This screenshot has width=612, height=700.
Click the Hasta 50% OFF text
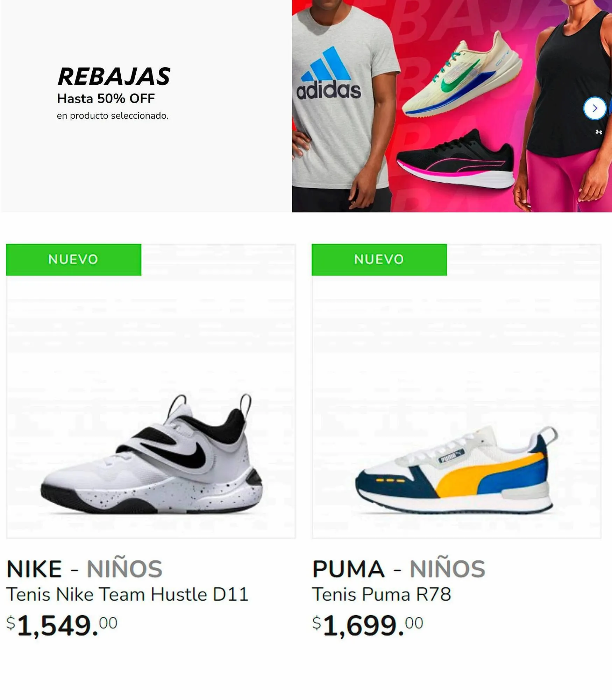point(106,99)
